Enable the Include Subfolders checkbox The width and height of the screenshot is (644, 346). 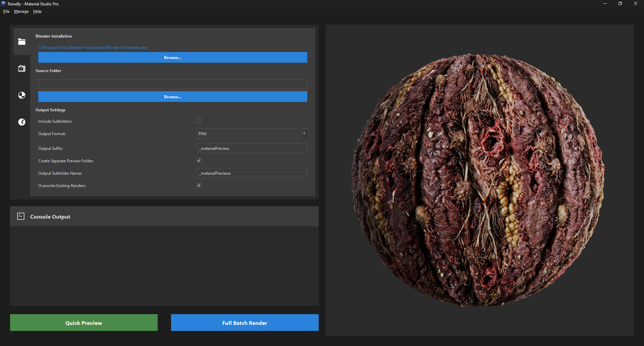point(199,121)
